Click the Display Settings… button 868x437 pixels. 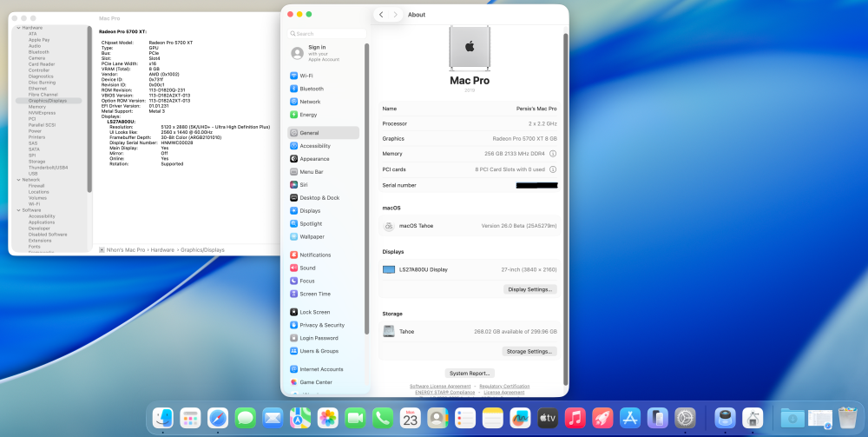click(529, 289)
